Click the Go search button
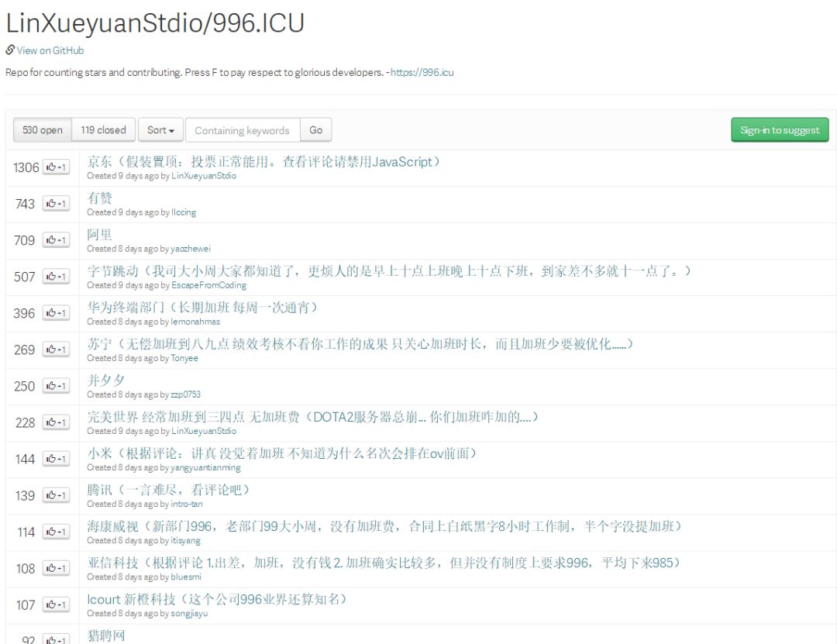837x644 pixels. (316, 129)
